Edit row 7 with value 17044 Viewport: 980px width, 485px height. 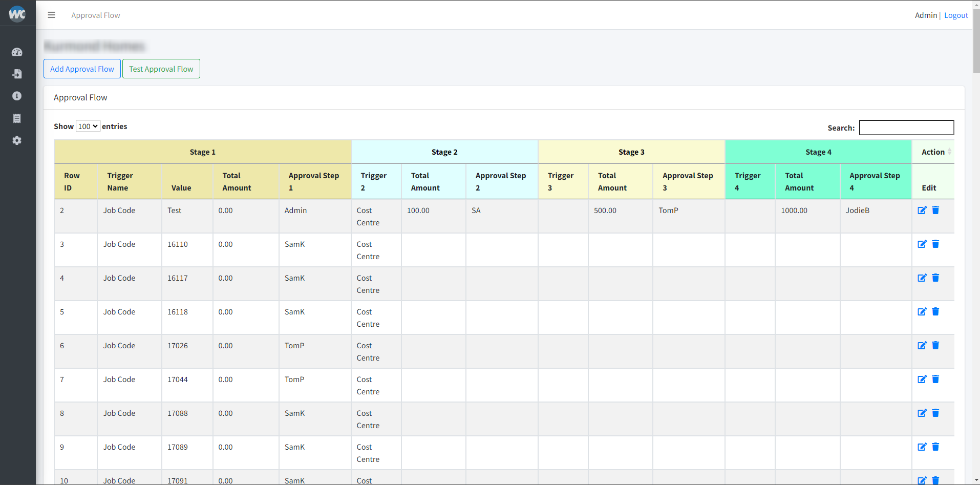tap(922, 379)
